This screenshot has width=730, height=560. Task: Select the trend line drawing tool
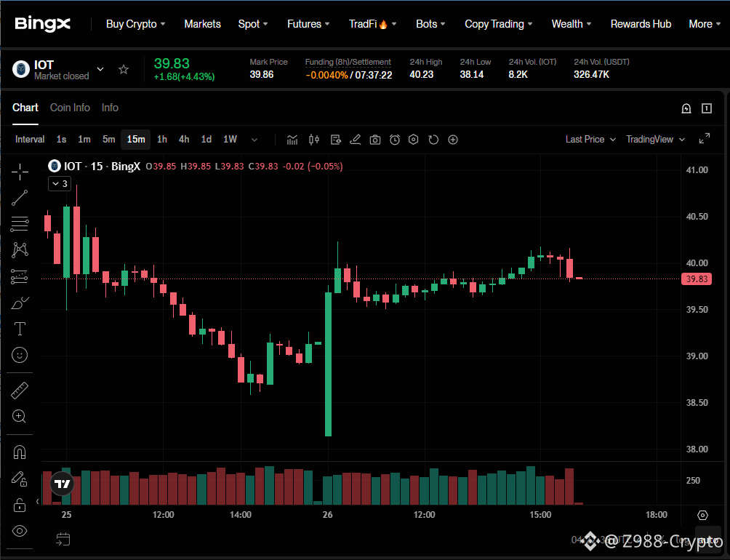pos(20,198)
